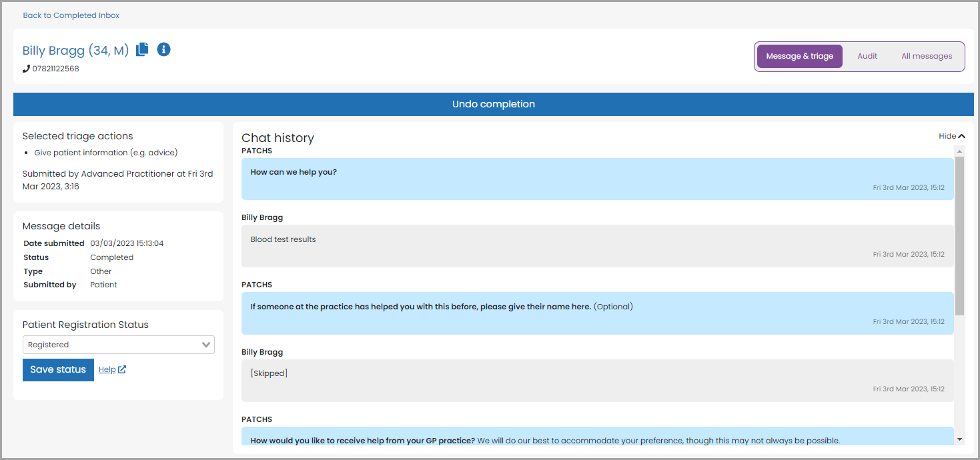Viewport: 980px width, 460px height.
Task: Click the phone icon beside the patient number
Action: coord(25,68)
